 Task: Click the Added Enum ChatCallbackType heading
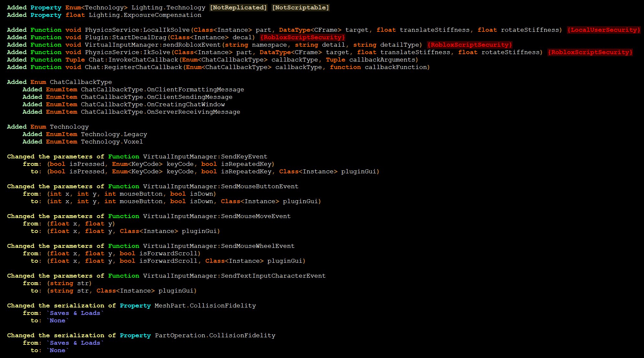pos(59,82)
